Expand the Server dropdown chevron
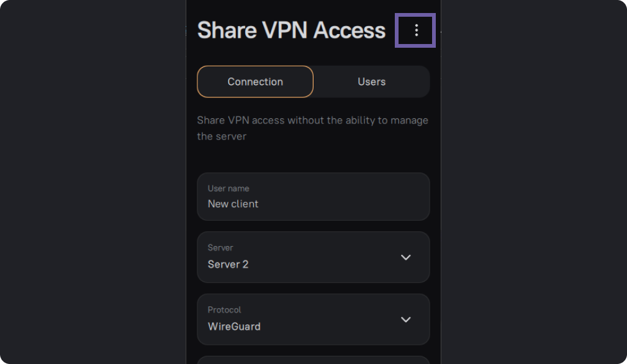This screenshot has height=364, width=627. 406,257
